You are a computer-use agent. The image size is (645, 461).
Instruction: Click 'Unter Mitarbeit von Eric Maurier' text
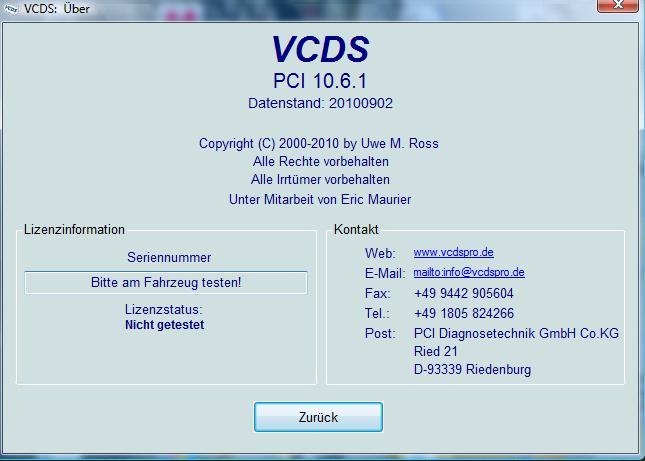click(x=320, y=199)
